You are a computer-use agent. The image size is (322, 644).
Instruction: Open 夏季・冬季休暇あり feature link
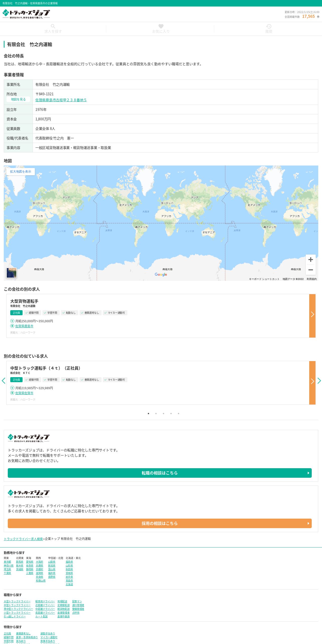click(27, 637)
